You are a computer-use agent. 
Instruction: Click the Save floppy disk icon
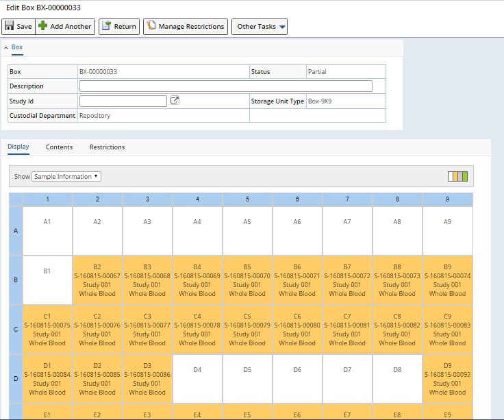[10, 26]
